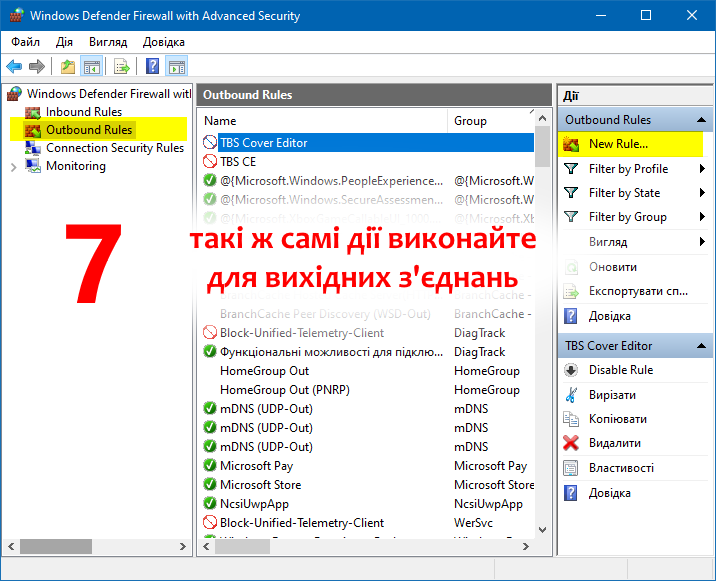
Task: Click the green check icon of Microsoft Store rule
Action: (x=210, y=484)
